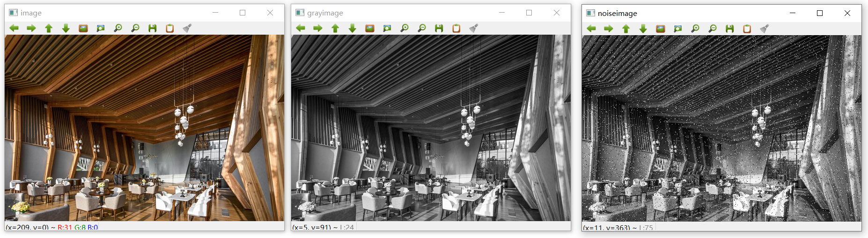This screenshot has width=868, height=238.
Task: Pan up in the grayimage window
Action: [335, 28]
